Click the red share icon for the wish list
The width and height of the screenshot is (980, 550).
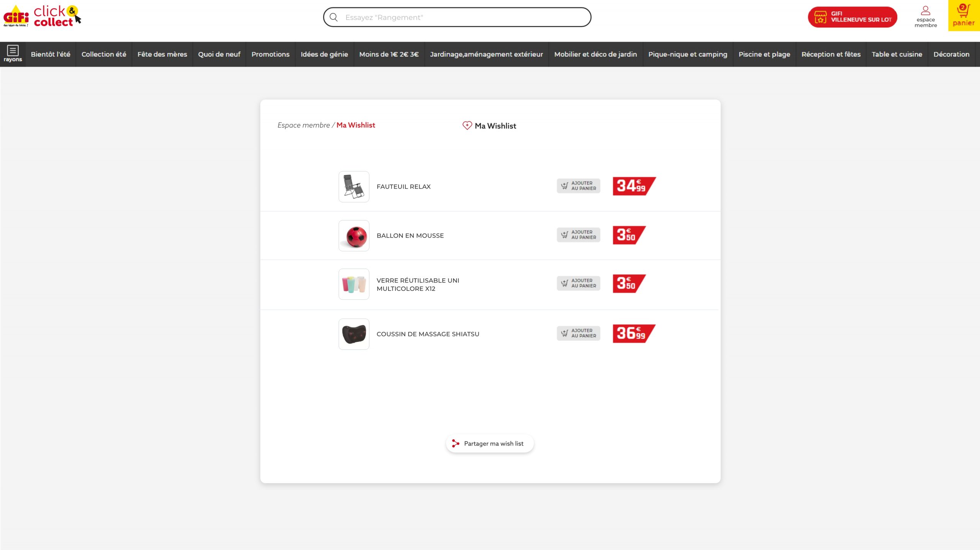click(x=455, y=443)
